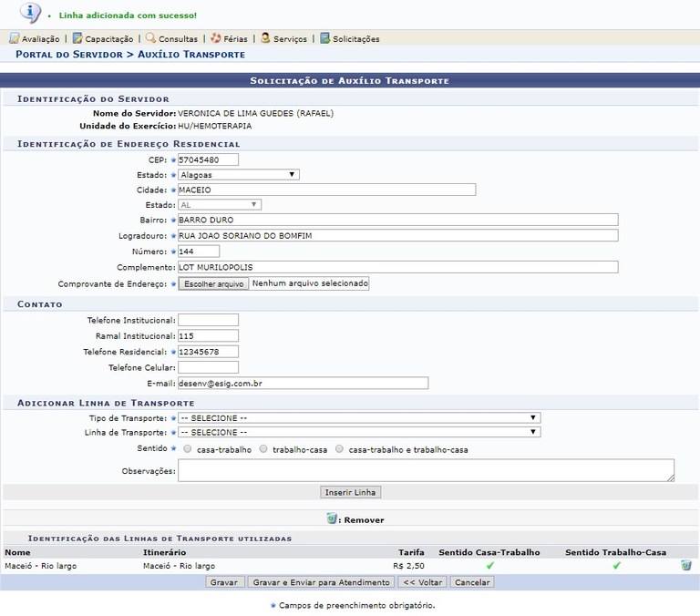Screen dimensions: 700x616
Task: Click into the Observações text area
Action: click(426, 470)
